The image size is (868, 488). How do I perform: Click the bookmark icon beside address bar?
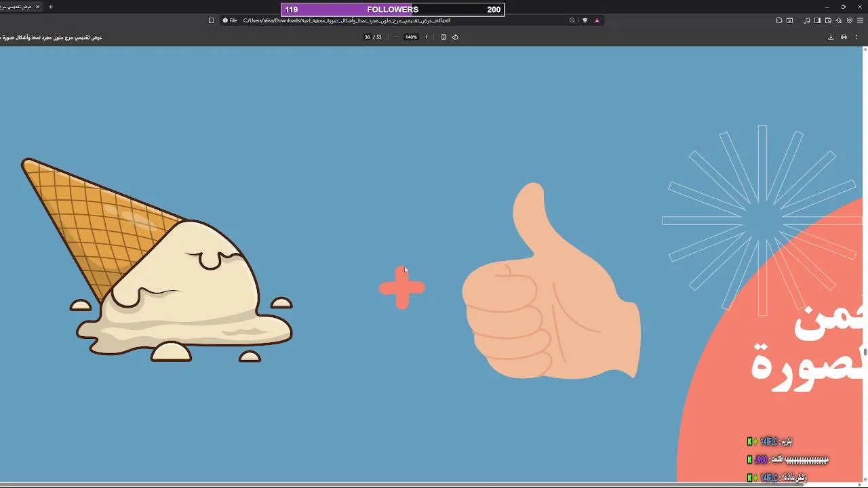211,20
